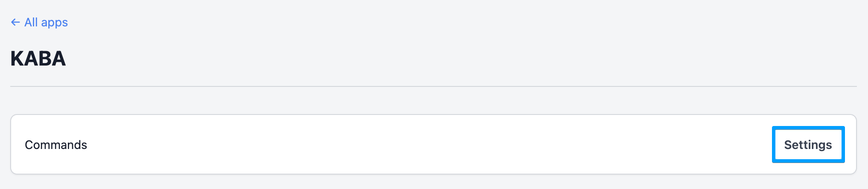Open Settings for Commands
Screen dimensions: 868x189
point(808,145)
